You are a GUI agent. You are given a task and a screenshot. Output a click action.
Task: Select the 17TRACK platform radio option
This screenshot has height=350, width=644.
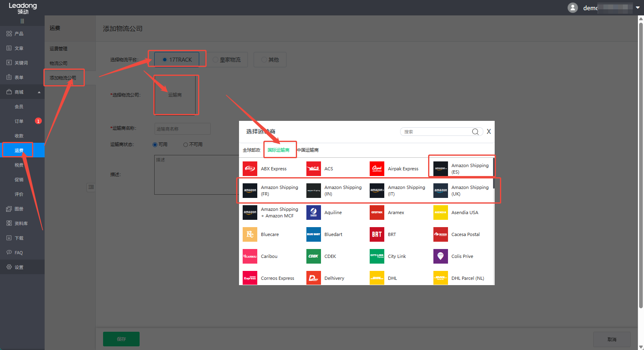coord(165,60)
